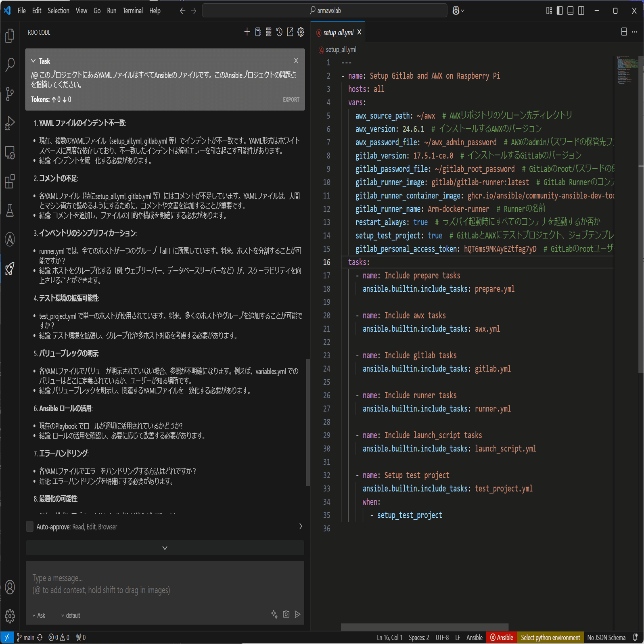The image size is (644, 644).
Task: Click the red Ansible status item
Action: pyautogui.click(x=502, y=638)
